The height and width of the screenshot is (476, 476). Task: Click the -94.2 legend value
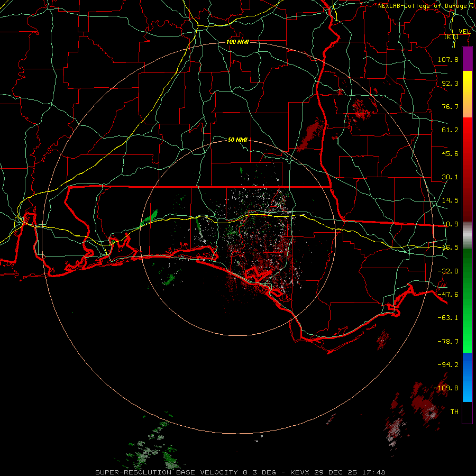click(448, 365)
